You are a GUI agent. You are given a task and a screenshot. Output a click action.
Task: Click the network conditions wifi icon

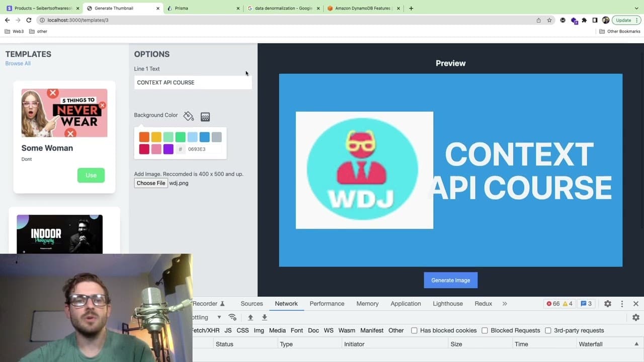tap(232, 317)
